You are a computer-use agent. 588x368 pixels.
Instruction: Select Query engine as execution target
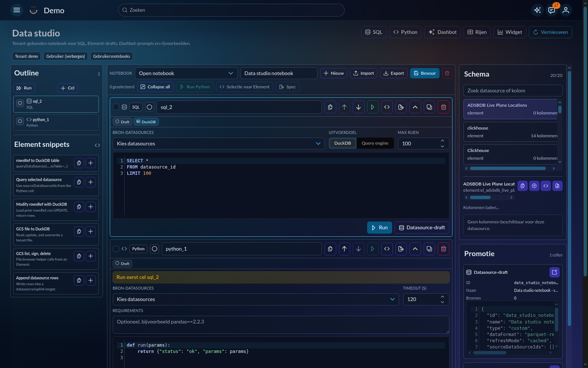(x=375, y=143)
